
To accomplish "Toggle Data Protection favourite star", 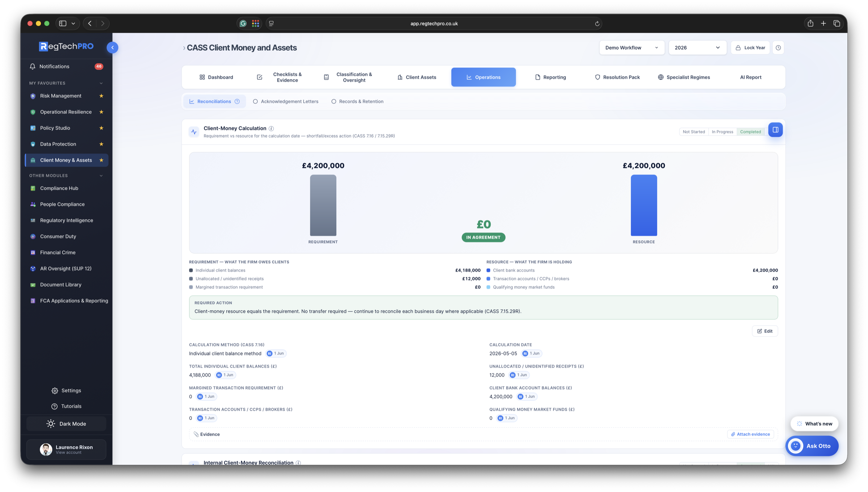I will (101, 144).
